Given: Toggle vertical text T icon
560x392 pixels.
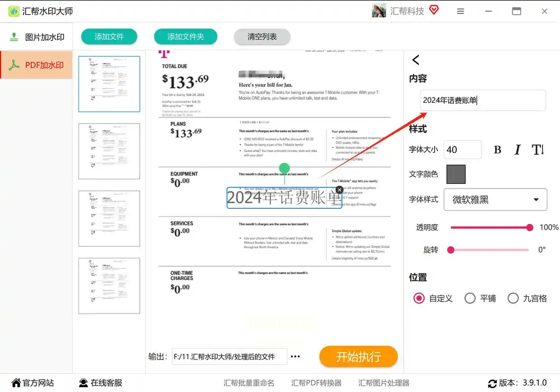Looking at the screenshot, I should (538, 150).
